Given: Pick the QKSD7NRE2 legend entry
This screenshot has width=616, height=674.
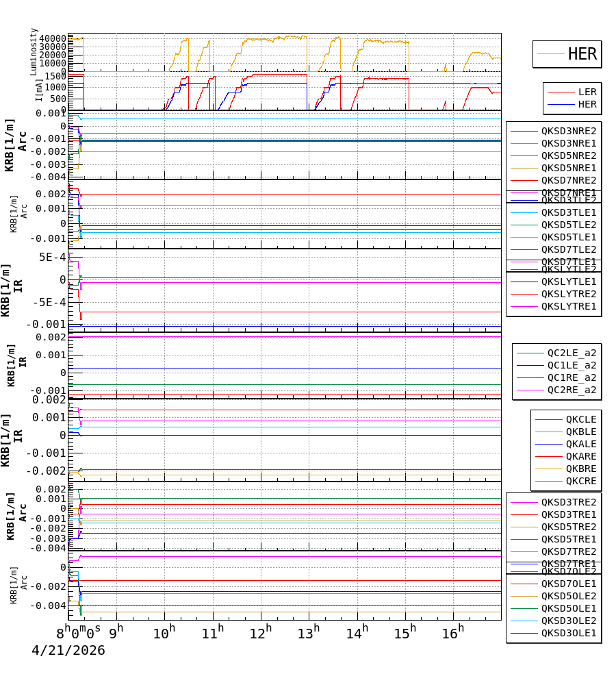Looking at the screenshot, I should [x=569, y=181].
